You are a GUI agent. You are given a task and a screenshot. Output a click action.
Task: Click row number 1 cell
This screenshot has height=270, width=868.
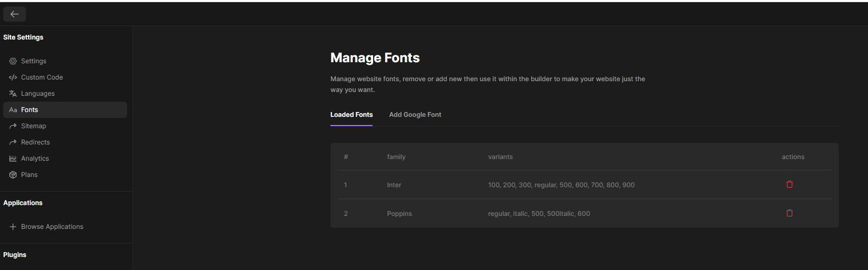click(346, 185)
